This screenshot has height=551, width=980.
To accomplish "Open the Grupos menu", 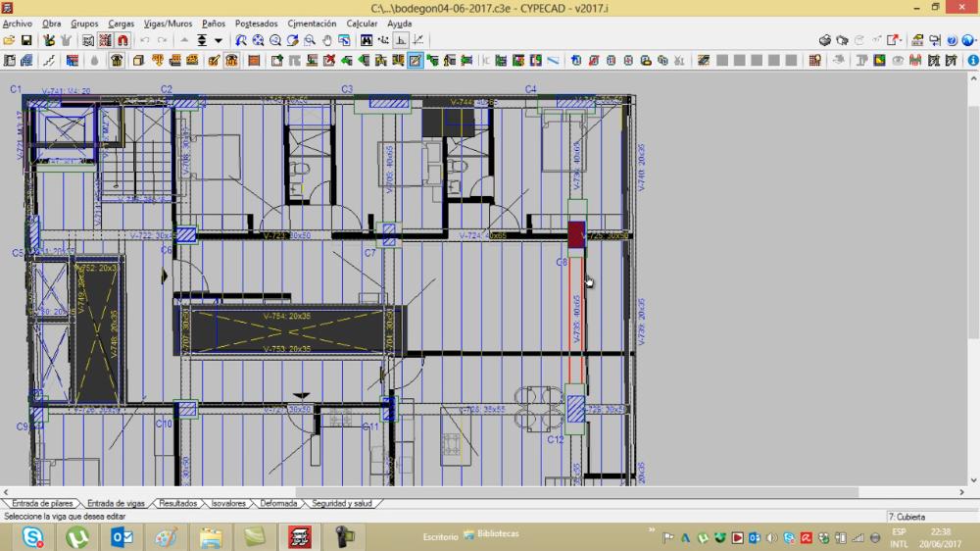I will point(84,24).
